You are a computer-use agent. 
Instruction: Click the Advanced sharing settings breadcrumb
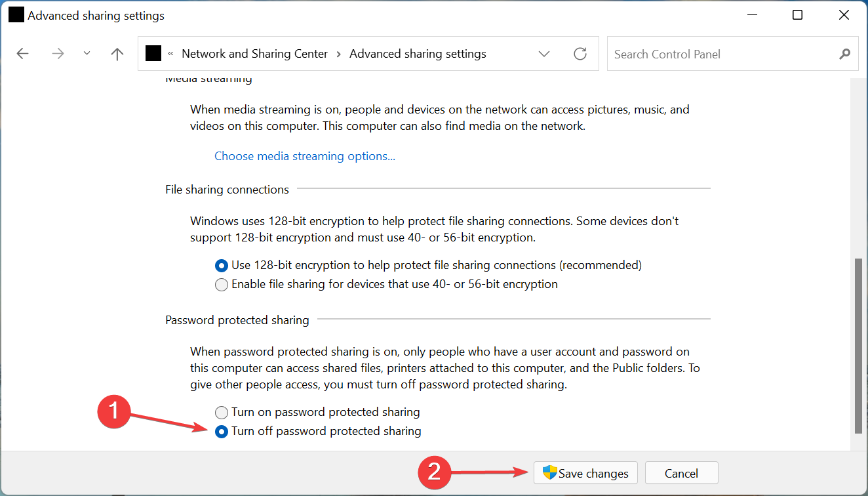[418, 53]
